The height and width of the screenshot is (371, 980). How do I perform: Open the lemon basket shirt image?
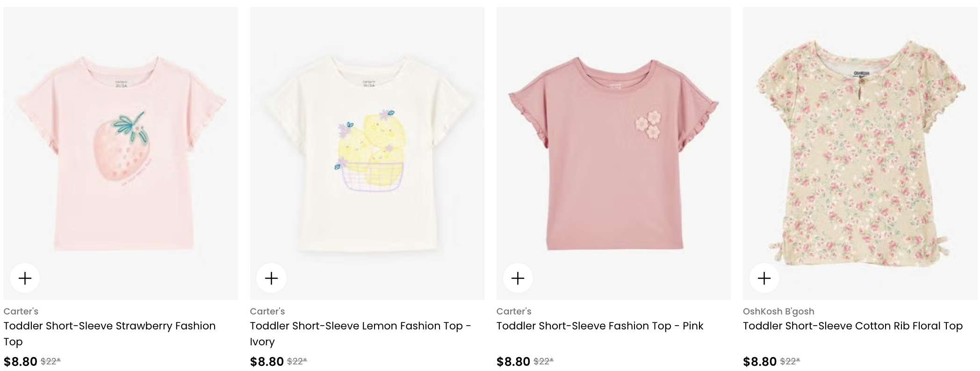pos(367,153)
